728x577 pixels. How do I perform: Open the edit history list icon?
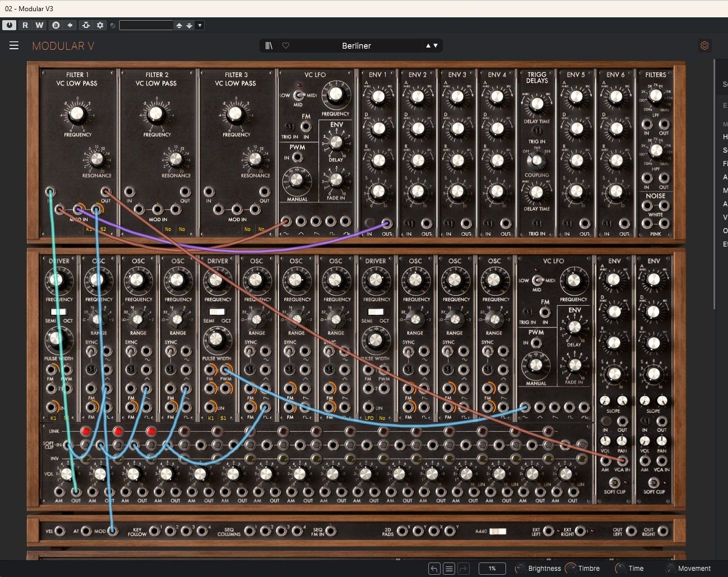448,569
